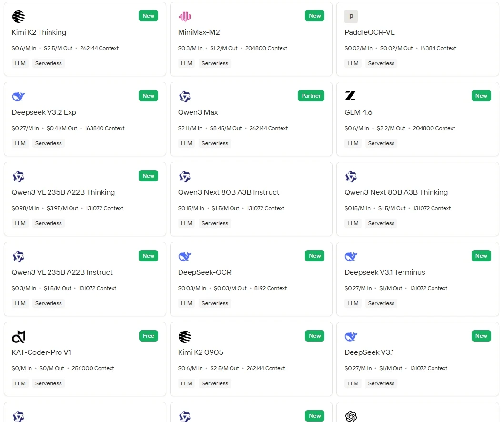Click the New badge on Kimi K2 Thinking
Viewport: 504px width, 422px height.
[x=148, y=16]
